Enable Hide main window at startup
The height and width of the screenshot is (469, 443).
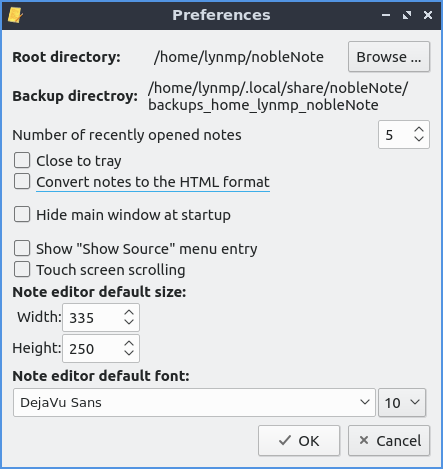click(22, 214)
